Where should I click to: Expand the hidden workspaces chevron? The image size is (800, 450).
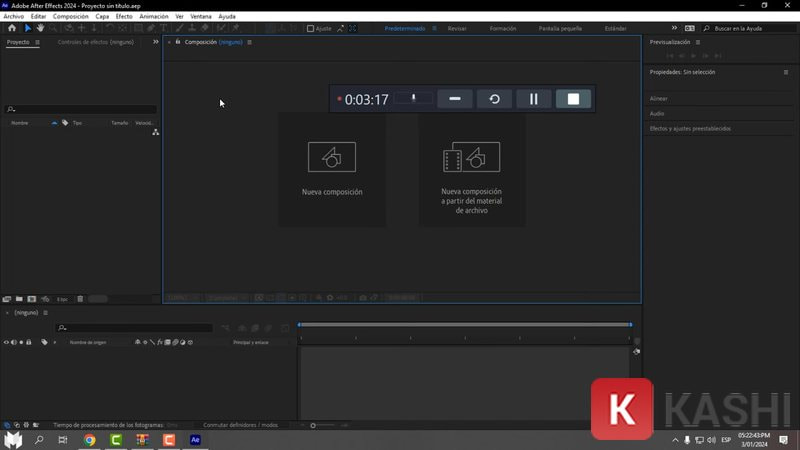coord(673,29)
